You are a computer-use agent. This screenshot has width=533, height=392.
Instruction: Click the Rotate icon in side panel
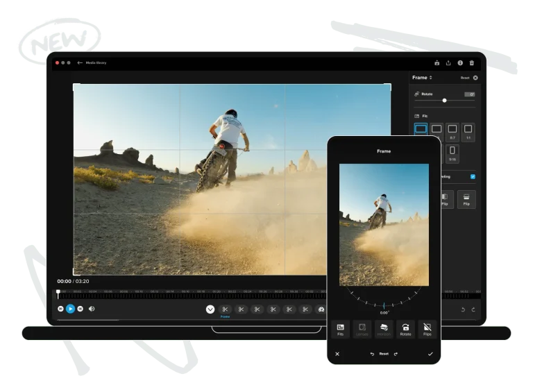(x=416, y=94)
